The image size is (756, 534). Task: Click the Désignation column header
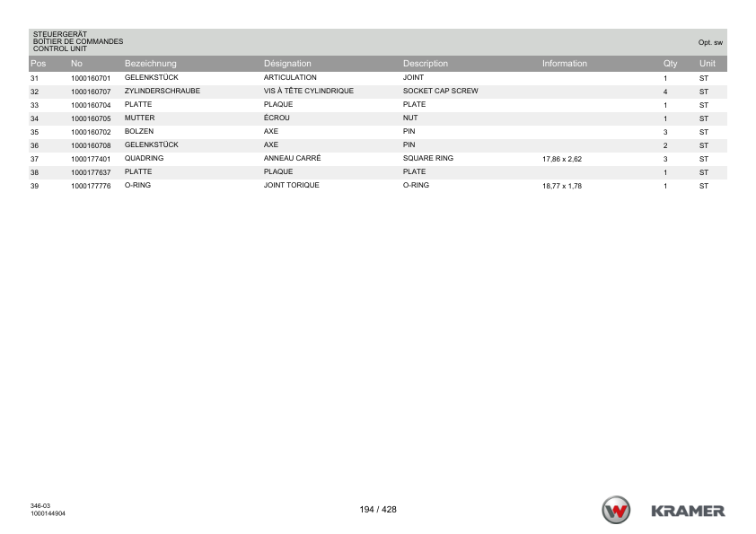click(x=287, y=64)
